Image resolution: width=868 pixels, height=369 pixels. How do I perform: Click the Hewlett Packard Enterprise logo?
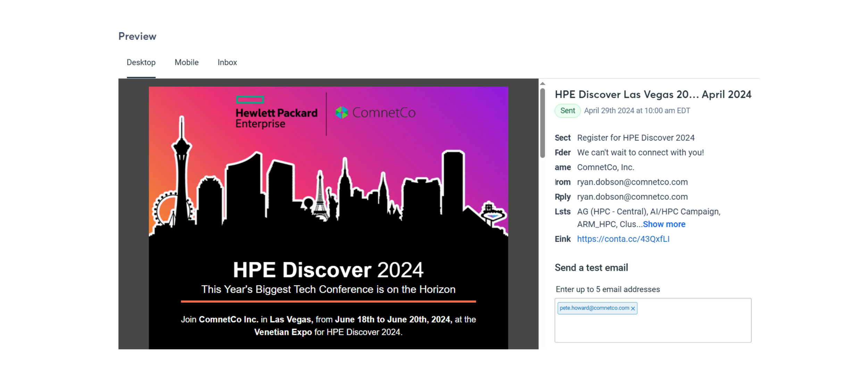276,113
